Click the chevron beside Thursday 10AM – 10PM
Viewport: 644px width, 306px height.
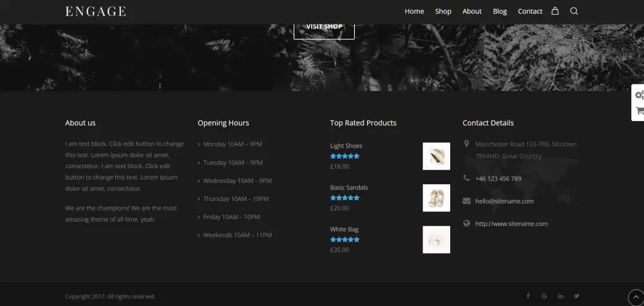click(199, 199)
